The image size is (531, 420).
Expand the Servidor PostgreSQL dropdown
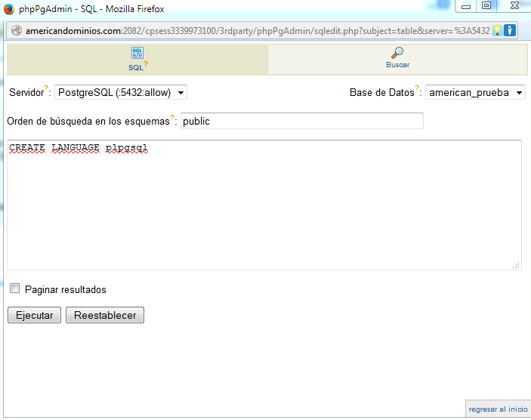pyautogui.click(x=121, y=92)
